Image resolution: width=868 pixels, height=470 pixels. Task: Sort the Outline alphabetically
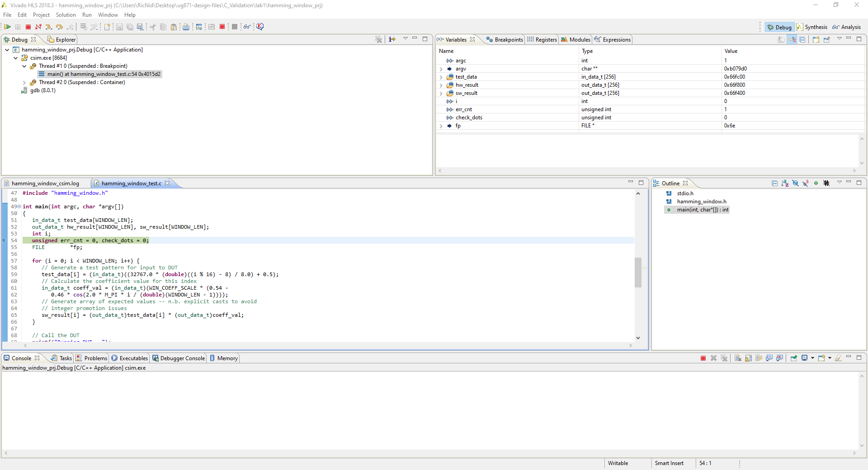(785, 183)
